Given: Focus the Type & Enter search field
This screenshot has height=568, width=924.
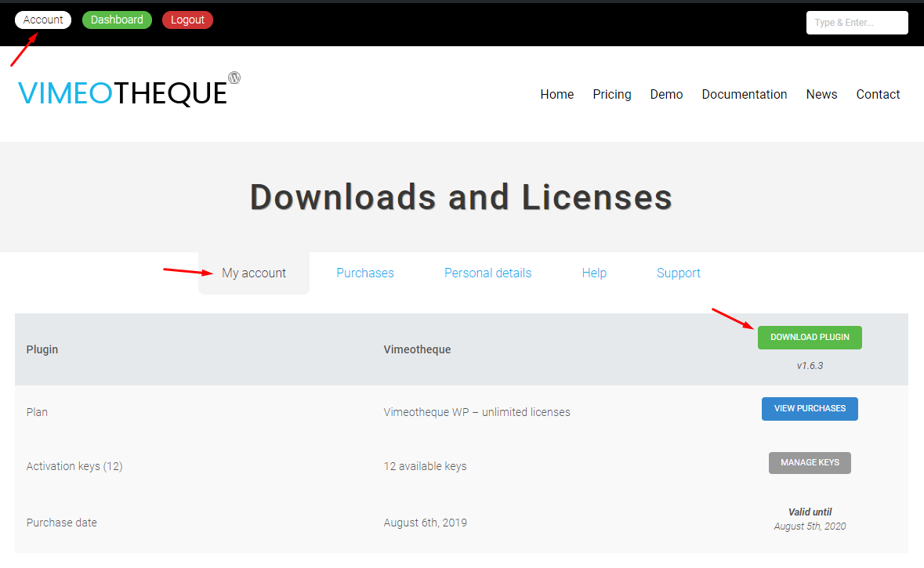Looking at the screenshot, I should (x=857, y=23).
